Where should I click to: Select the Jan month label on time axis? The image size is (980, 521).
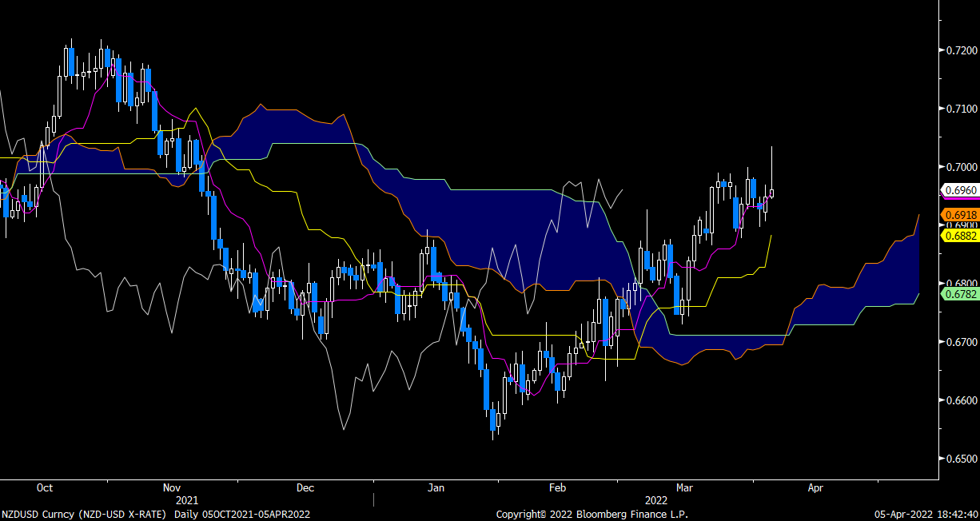click(436, 487)
